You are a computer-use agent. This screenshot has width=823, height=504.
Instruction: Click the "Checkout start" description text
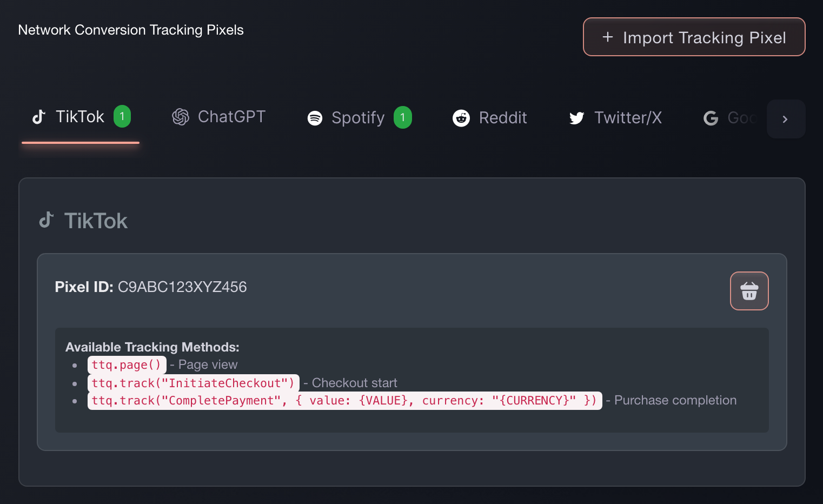point(355,383)
